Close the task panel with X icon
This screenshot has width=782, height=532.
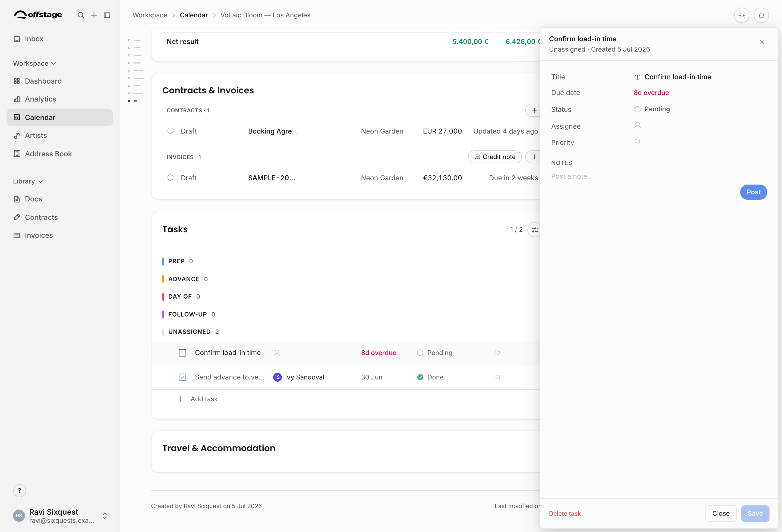762,42
